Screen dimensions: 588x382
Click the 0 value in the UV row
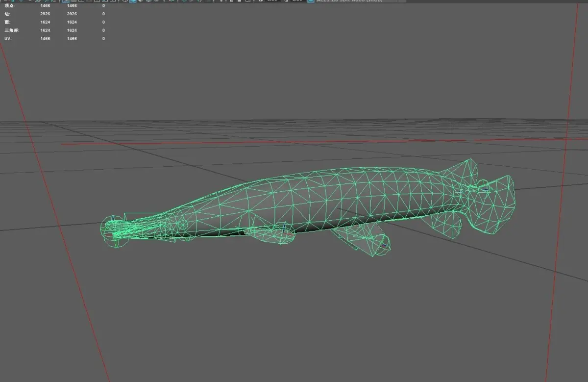(103, 38)
